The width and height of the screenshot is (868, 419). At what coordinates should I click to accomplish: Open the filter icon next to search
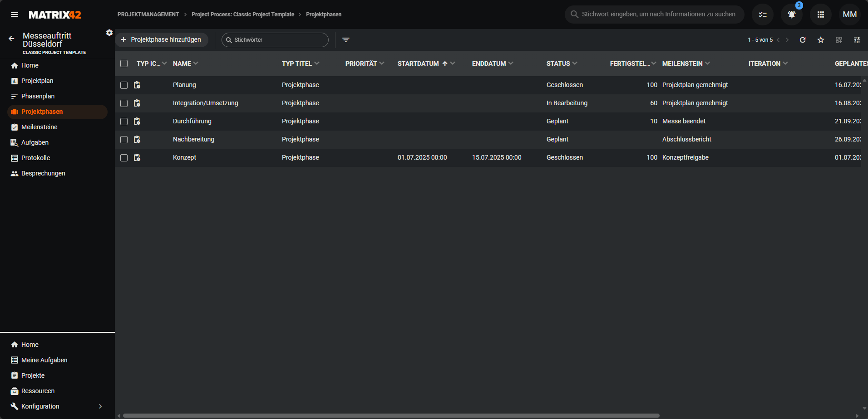345,40
